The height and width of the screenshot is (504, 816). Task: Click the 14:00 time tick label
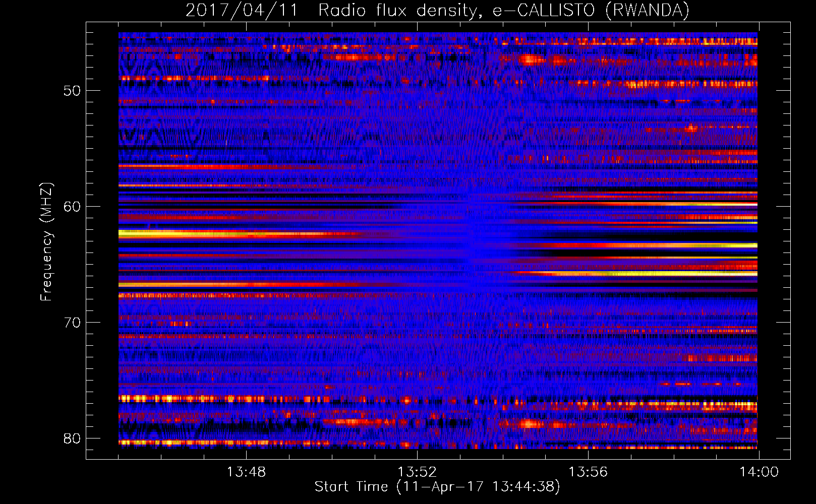point(759,472)
